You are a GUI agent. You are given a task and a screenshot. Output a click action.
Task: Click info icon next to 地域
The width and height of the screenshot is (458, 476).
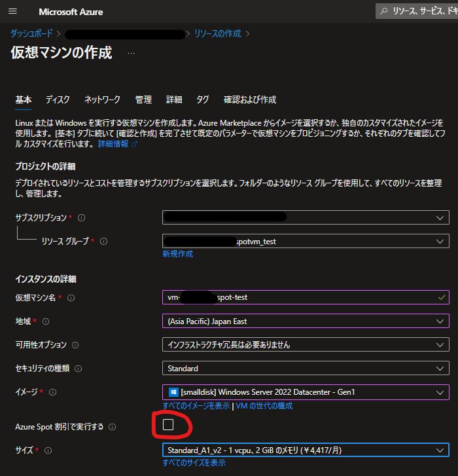(x=46, y=321)
